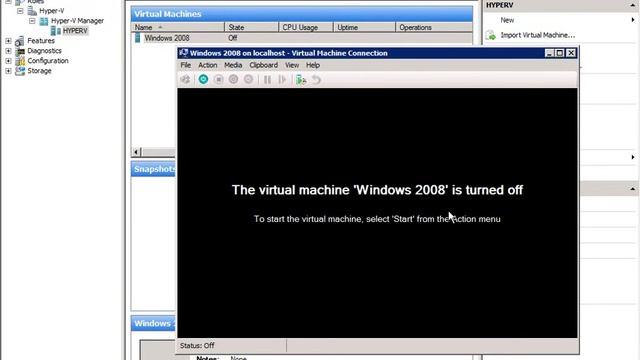Click the Off state cell for Windows 2008
The height and width of the screenshot is (360, 640).
233,38
